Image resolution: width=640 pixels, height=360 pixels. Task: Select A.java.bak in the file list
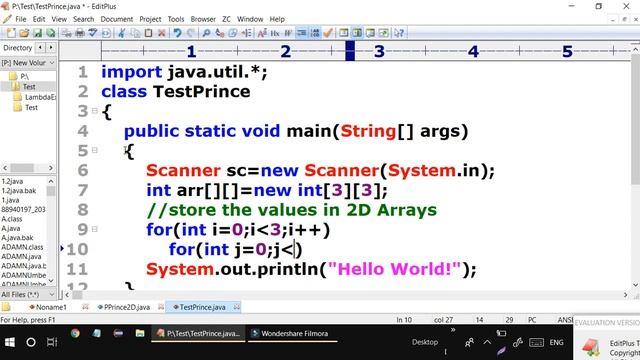pos(17,238)
